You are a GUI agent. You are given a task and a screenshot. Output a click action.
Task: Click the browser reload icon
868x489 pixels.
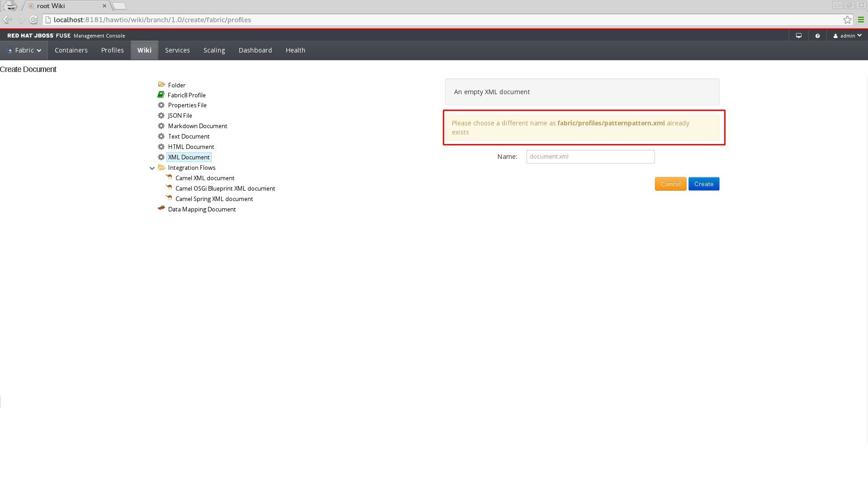[x=33, y=19]
